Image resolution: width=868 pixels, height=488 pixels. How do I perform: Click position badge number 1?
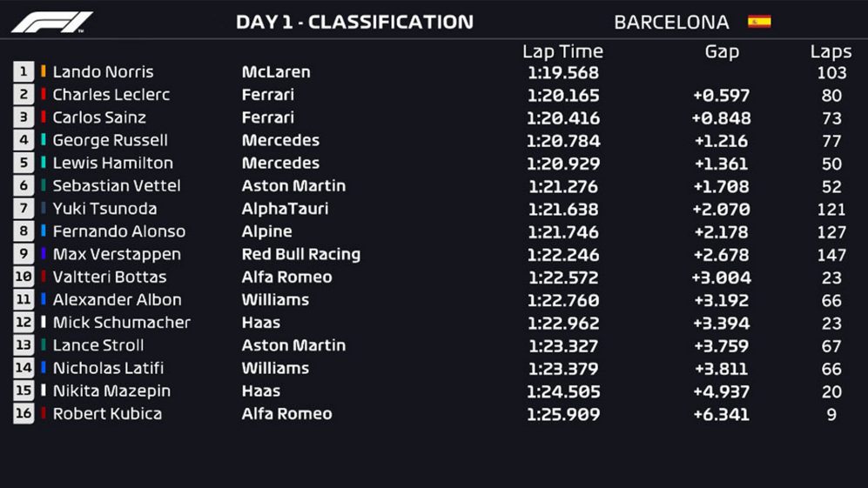(24, 72)
